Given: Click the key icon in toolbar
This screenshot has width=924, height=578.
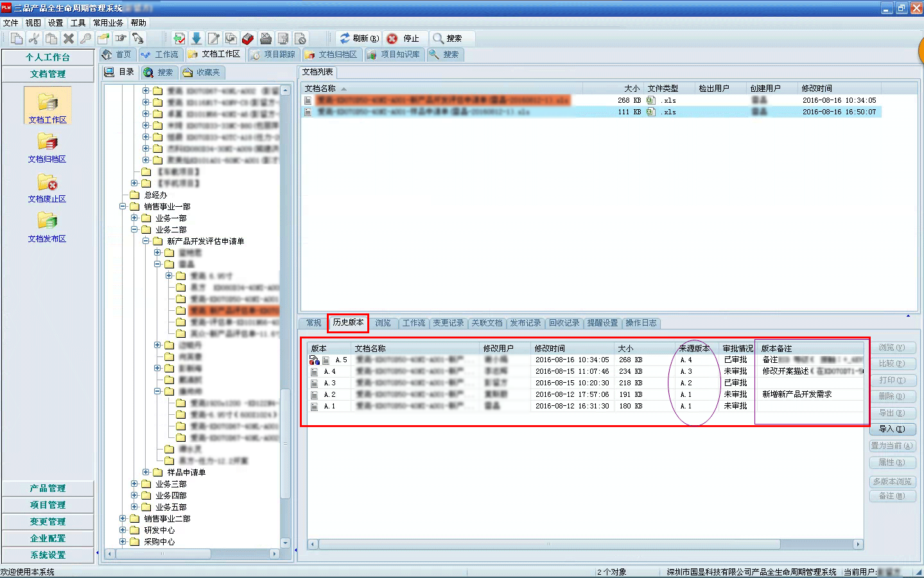Looking at the screenshot, I should [85, 39].
